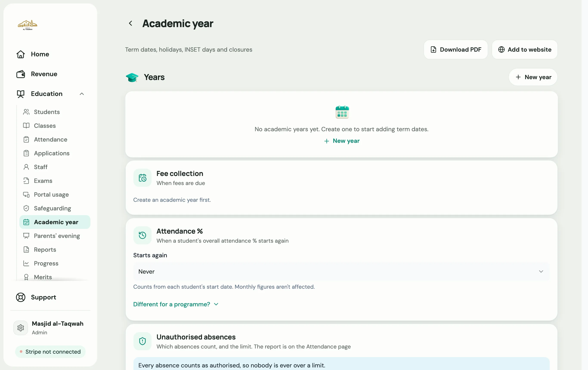This screenshot has width=588, height=370.
Task: Click the globe icon on Add to website
Action: 501,49
